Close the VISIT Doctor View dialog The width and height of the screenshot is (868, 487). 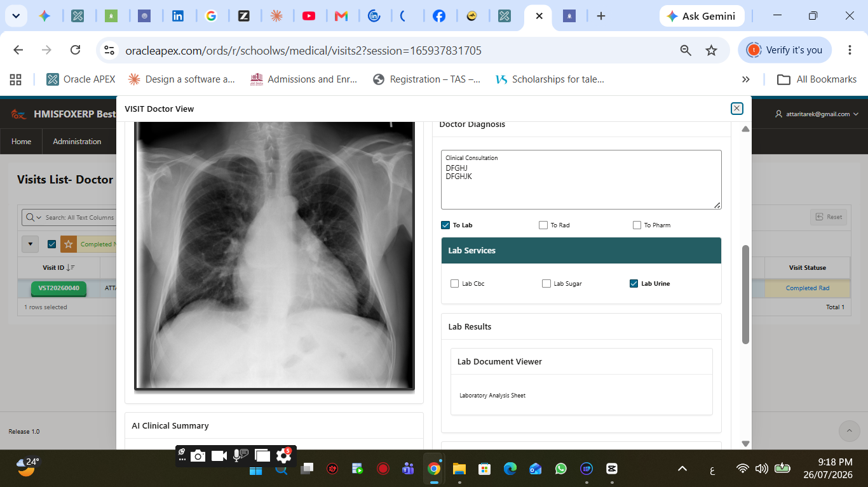736,109
